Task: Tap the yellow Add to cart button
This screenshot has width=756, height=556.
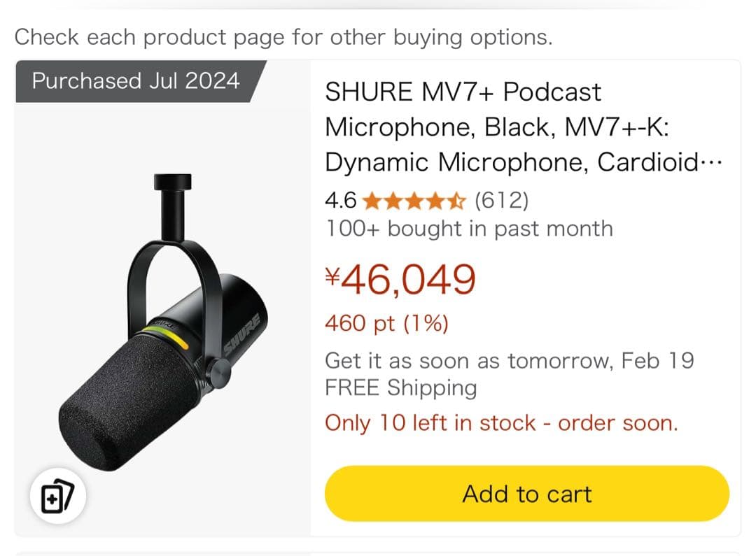Action: pyautogui.click(x=526, y=494)
